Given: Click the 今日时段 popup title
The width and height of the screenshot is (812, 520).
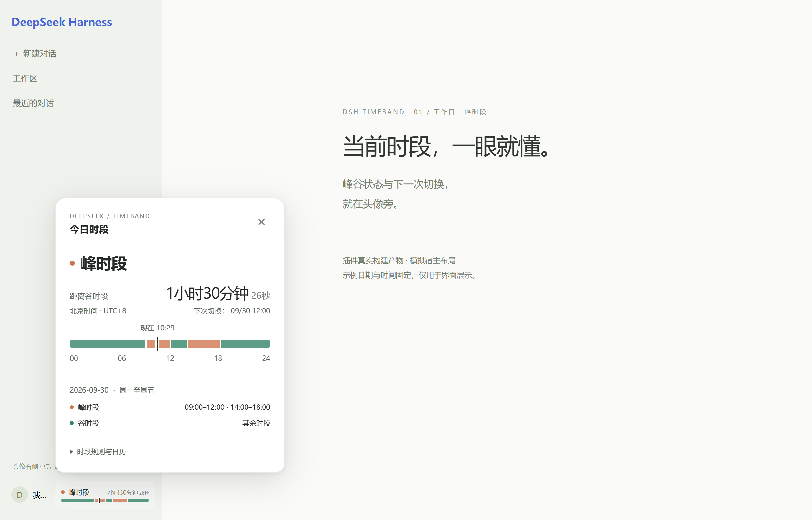Looking at the screenshot, I should 89,230.
